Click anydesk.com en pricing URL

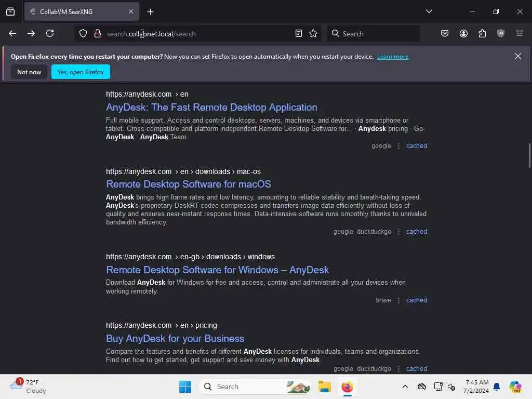(162, 325)
